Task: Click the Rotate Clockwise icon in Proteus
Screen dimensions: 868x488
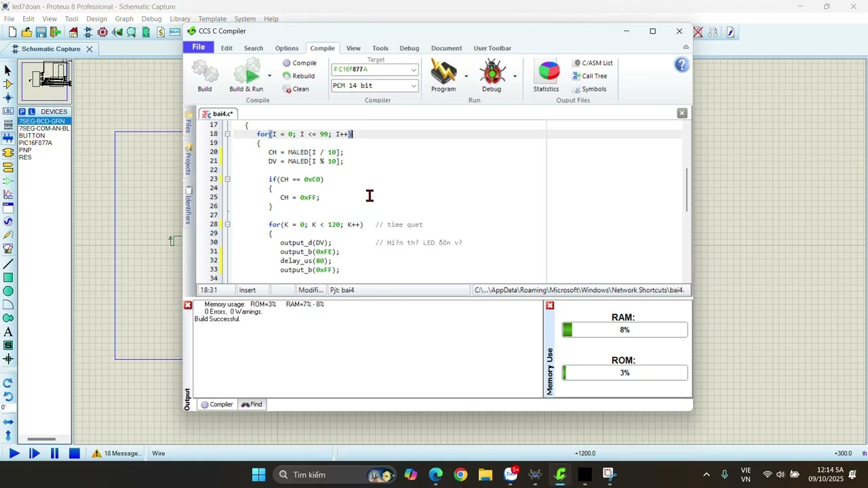Action: tap(8, 383)
